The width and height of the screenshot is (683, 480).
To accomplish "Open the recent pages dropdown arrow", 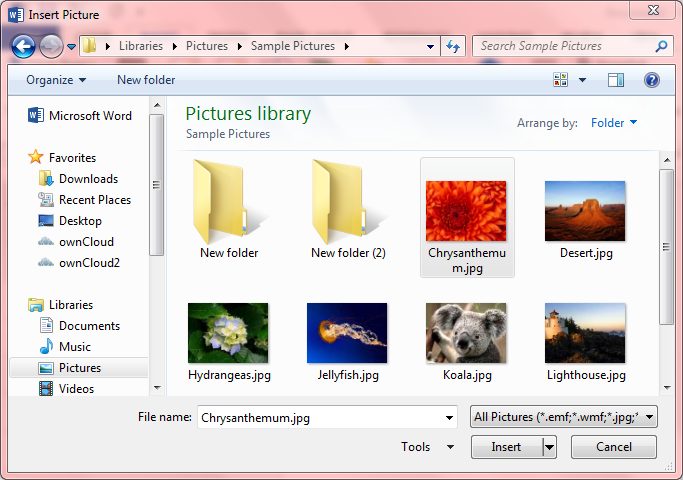I will pyautogui.click(x=71, y=46).
